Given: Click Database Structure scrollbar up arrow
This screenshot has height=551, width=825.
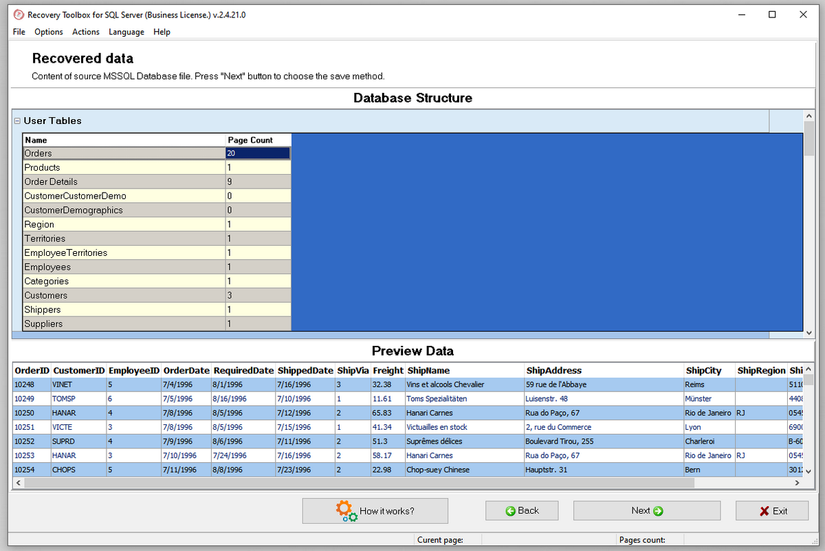Looking at the screenshot, I should coord(809,116).
